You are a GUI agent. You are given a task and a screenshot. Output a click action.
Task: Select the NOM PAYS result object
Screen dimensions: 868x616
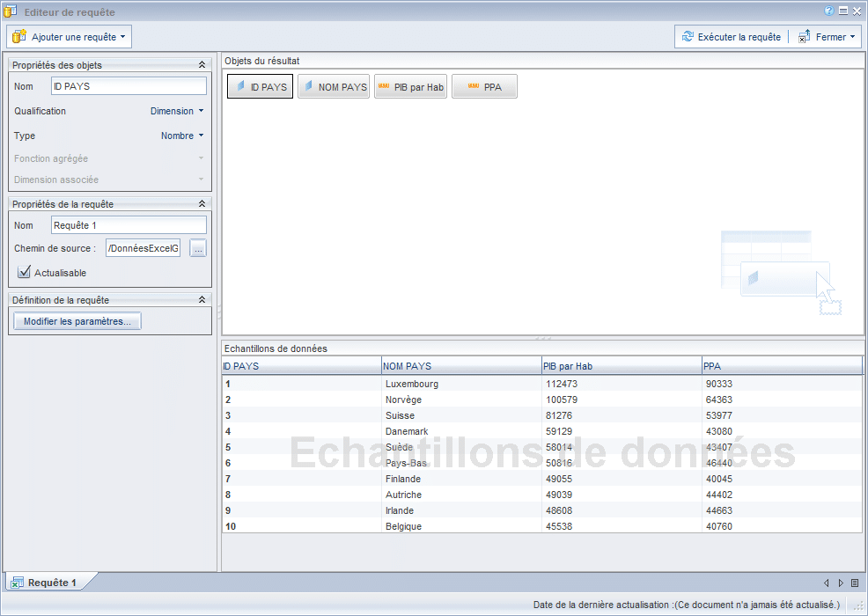click(334, 86)
